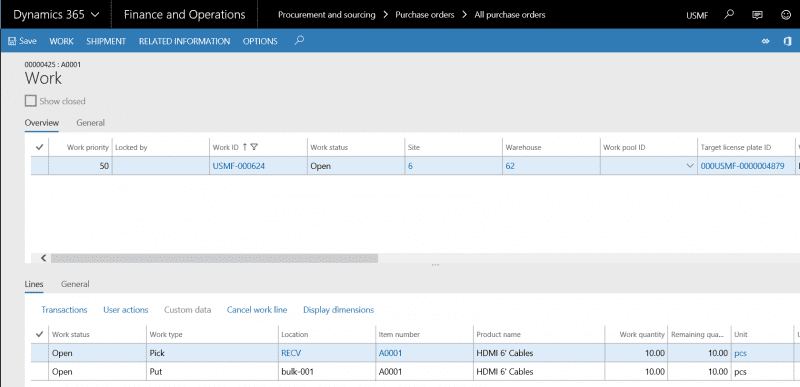800x387 pixels.
Task: Click Cancel work line
Action: click(257, 309)
